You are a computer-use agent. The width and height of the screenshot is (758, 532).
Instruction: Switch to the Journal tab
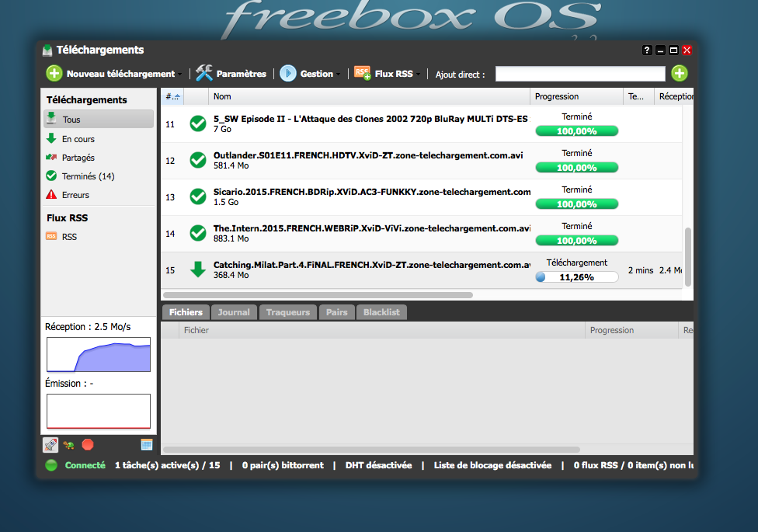tap(234, 312)
